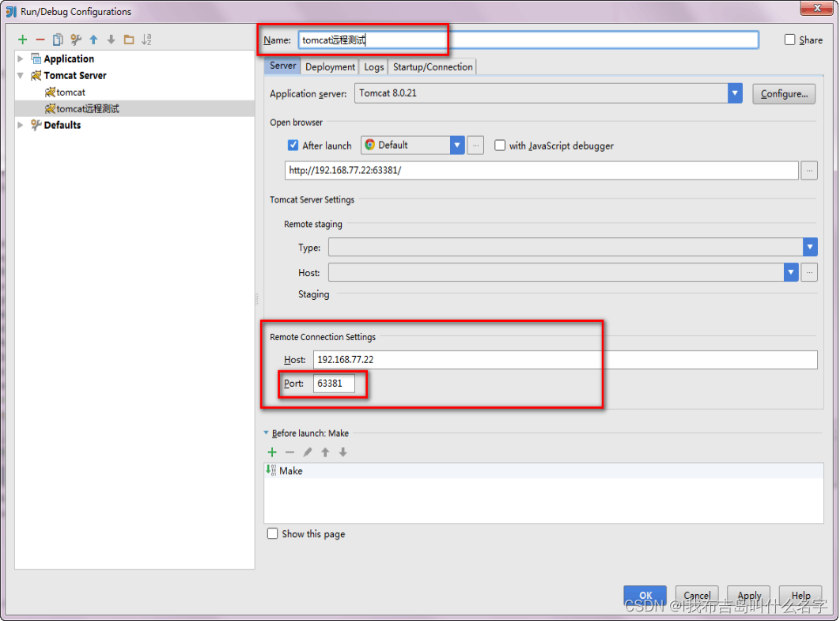The image size is (840, 621).
Task: Switch to the Deployment tab
Action: (x=329, y=66)
